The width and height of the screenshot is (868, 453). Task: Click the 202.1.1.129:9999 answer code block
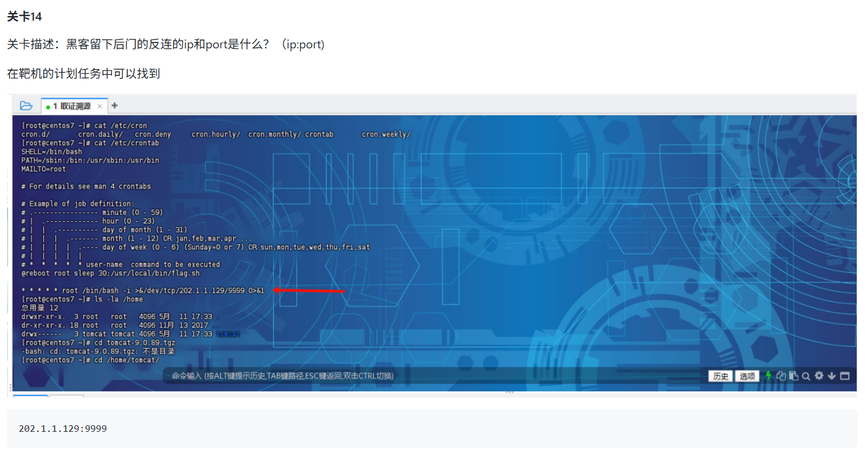432,428
